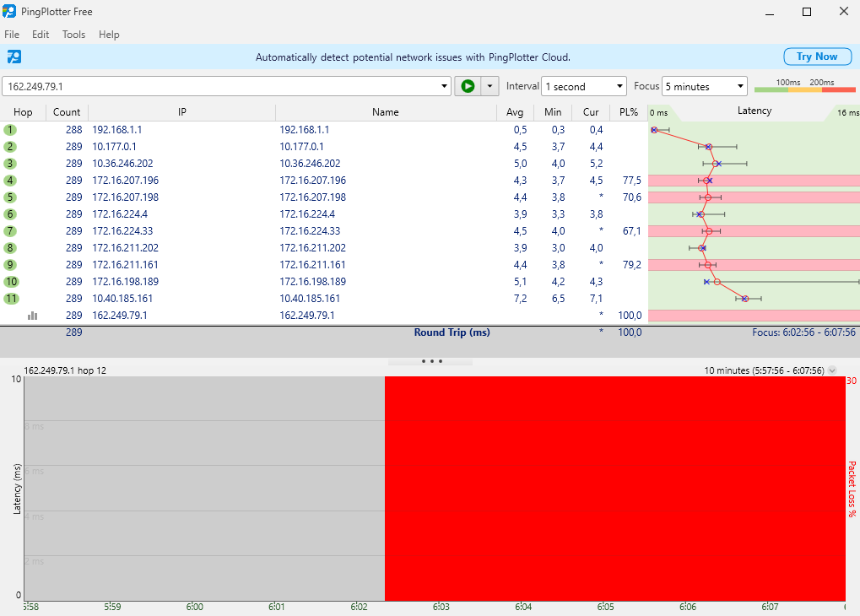Viewport: 860px width, 616px height.
Task: Click the 6:00 marker on timeline axis
Action: point(194,607)
